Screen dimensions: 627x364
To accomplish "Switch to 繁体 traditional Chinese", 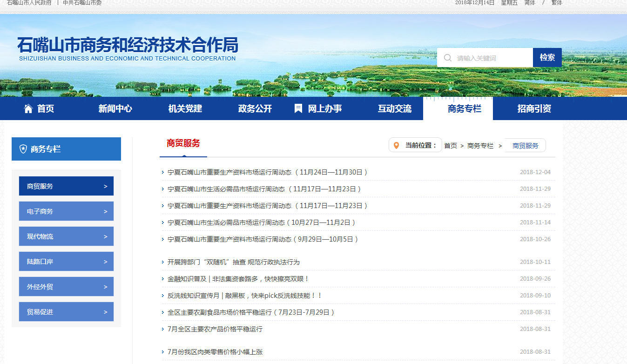I will pos(557,3).
